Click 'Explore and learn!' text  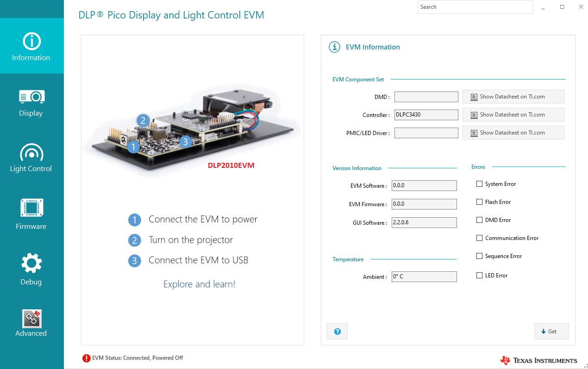(x=199, y=284)
